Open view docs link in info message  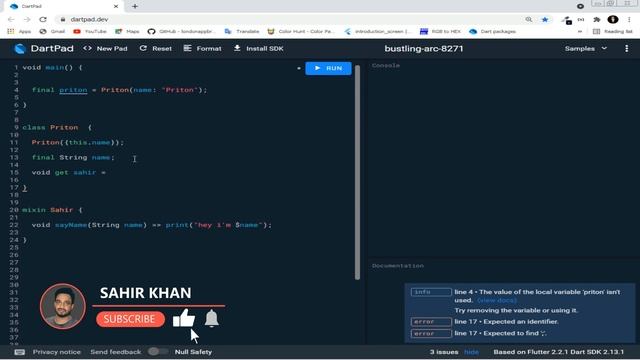[497, 300]
